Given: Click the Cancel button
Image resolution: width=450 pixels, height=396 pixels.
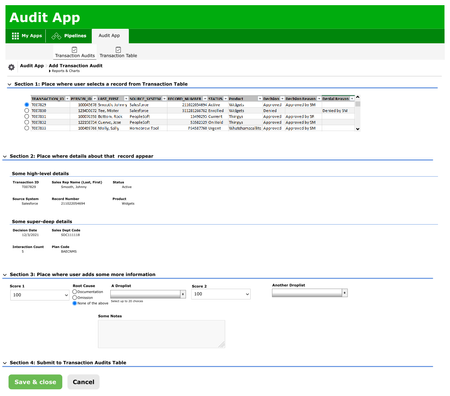Looking at the screenshot, I should click(x=83, y=382).
